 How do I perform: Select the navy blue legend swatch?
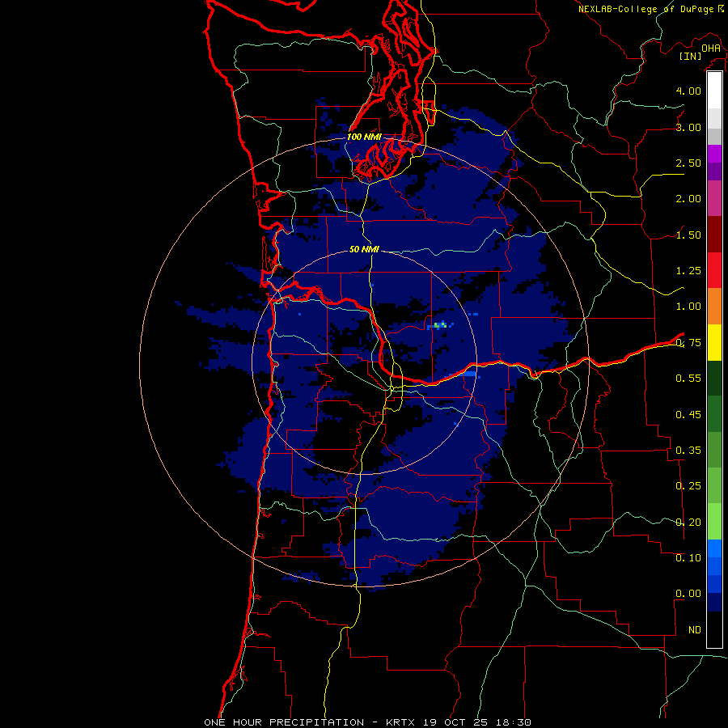point(714,602)
